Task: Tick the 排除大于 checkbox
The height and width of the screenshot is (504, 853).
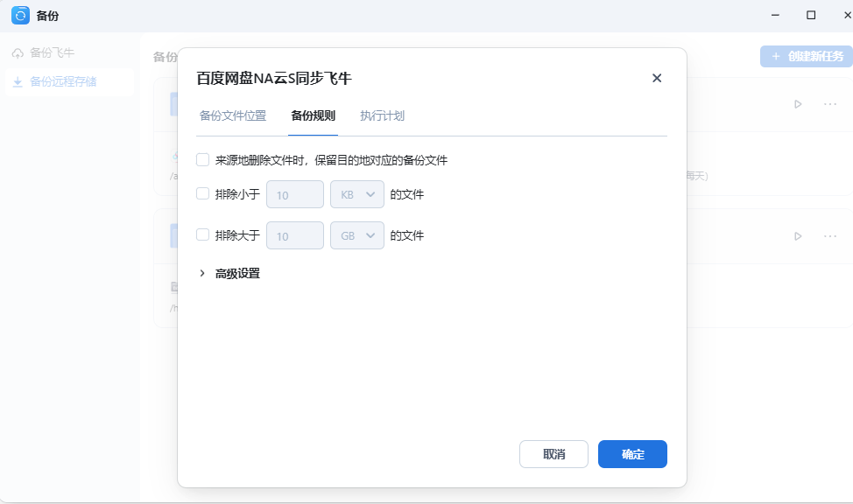Action: coord(203,234)
